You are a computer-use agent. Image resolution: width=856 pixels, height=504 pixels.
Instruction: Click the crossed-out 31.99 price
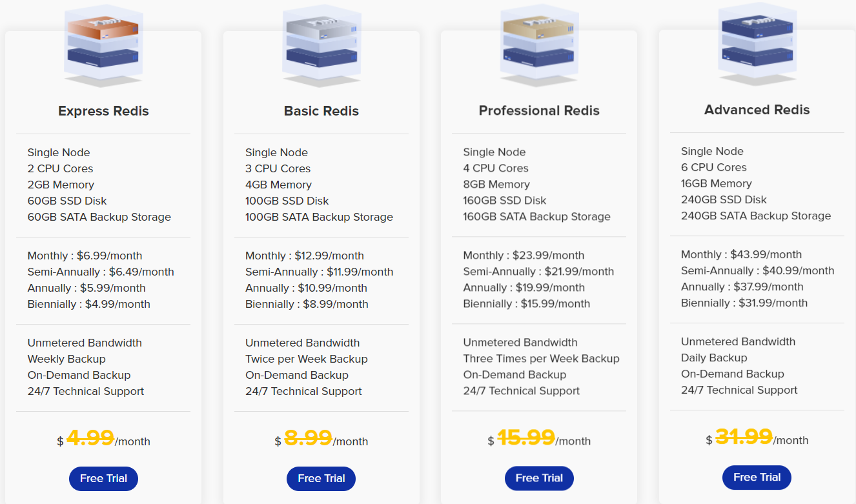(744, 438)
